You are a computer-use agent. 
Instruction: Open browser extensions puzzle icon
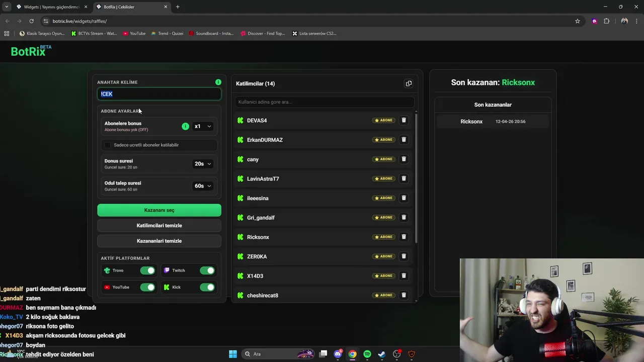pos(606,21)
